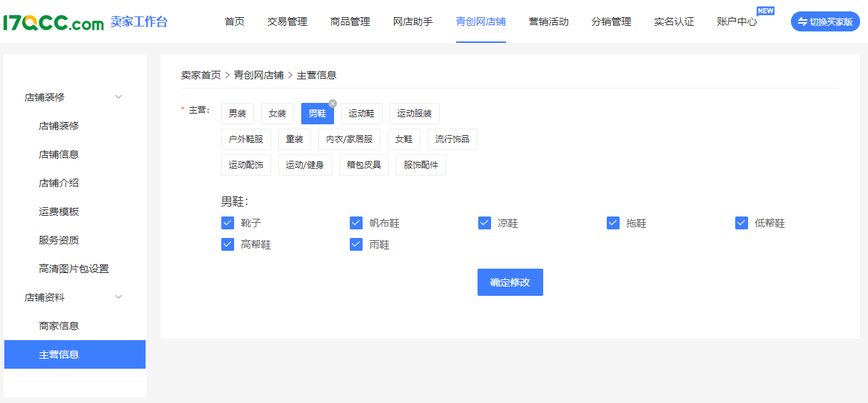868x403 pixels.
Task: Toggle the 帆布鞋 checkbox
Action: (x=356, y=223)
